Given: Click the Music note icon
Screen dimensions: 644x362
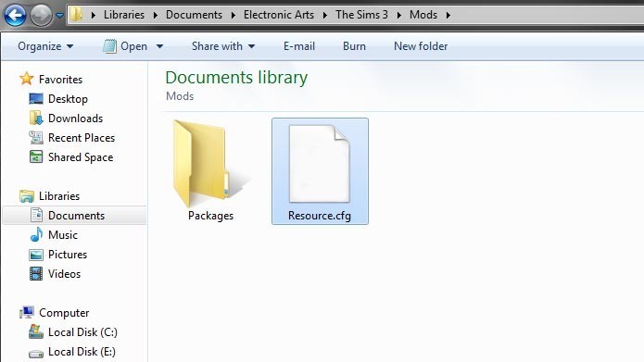Looking at the screenshot, I should (x=36, y=234).
